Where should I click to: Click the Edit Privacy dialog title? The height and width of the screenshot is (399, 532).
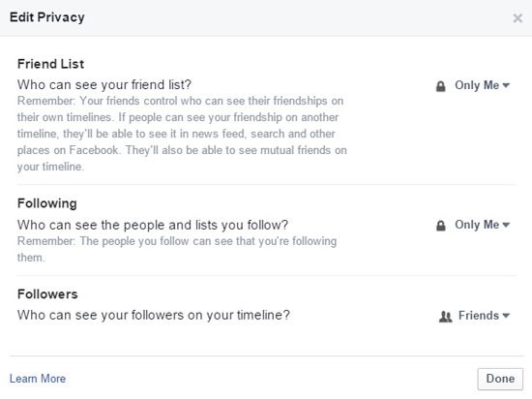coord(47,17)
